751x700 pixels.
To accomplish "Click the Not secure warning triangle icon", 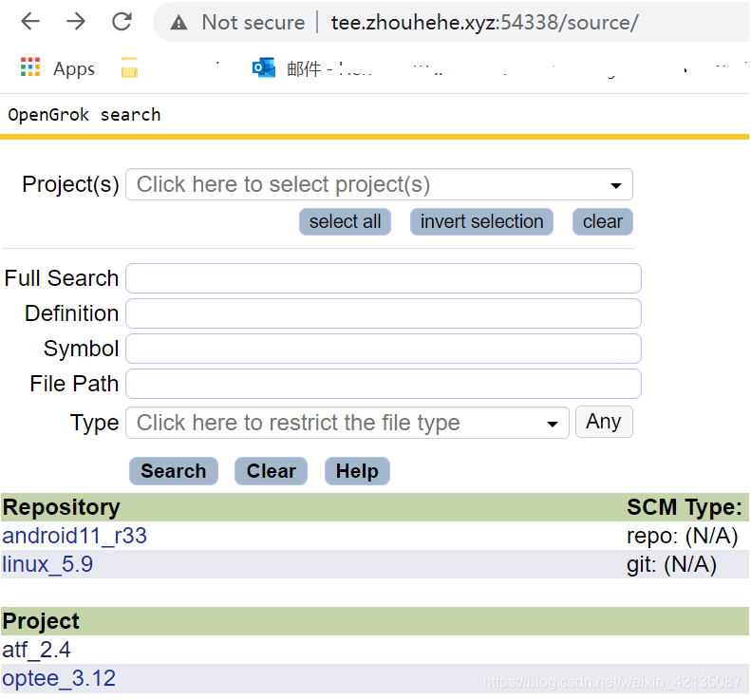I will pos(178,23).
